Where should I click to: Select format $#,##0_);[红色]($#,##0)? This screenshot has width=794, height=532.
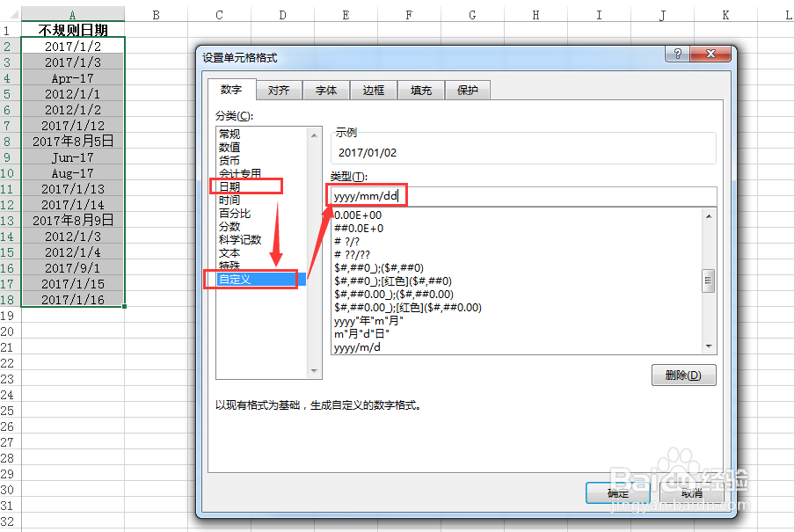click(x=393, y=281)
